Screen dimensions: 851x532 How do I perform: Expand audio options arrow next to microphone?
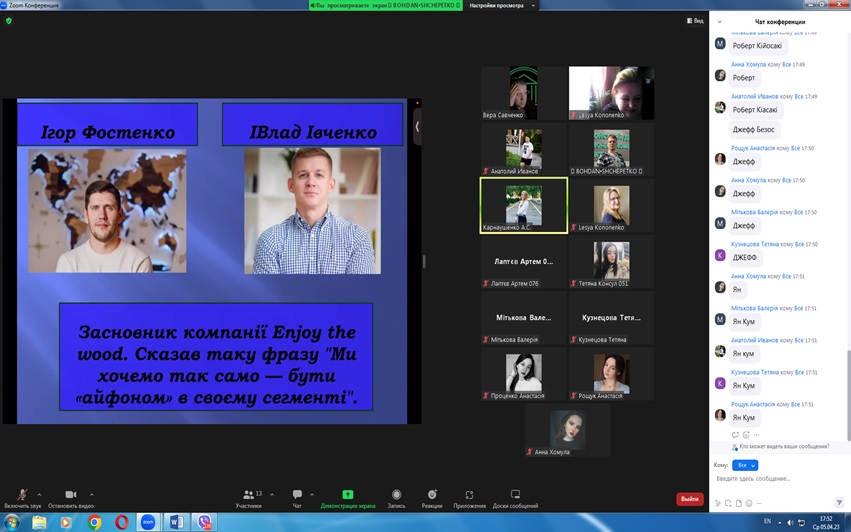39,495
